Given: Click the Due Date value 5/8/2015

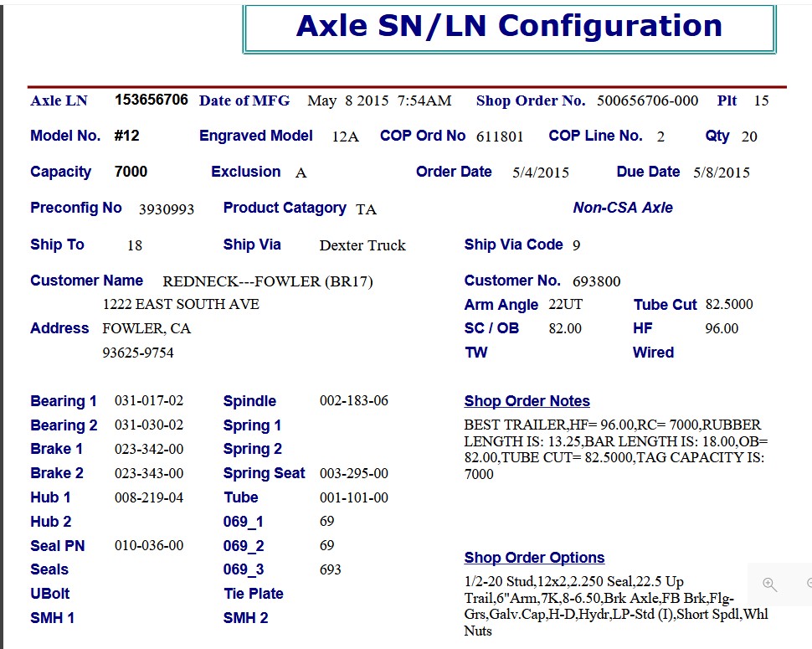Looking at the screenshot, I should [722, 173].
